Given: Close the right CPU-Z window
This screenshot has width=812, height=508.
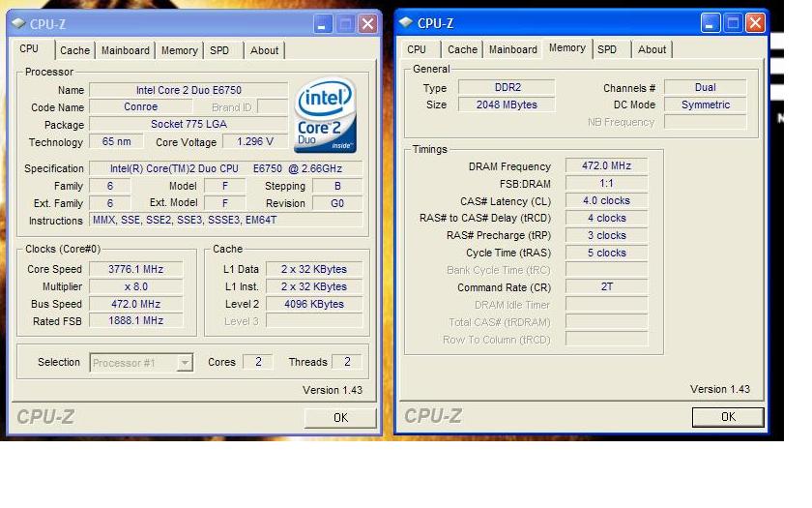Looking at the screenshot, I should (x=755, y=23).
